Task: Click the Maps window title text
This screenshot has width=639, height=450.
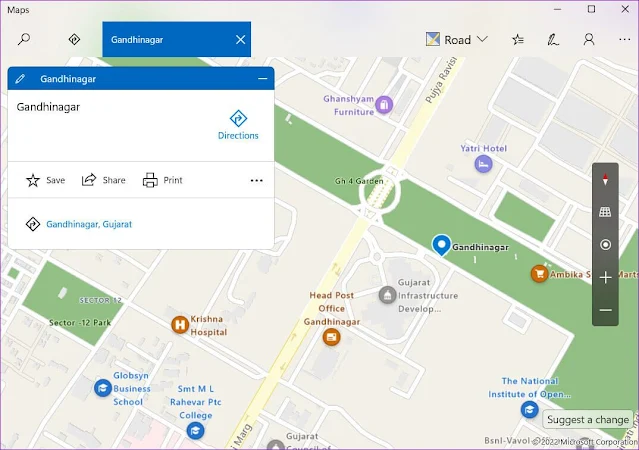Action: point(18,10)
